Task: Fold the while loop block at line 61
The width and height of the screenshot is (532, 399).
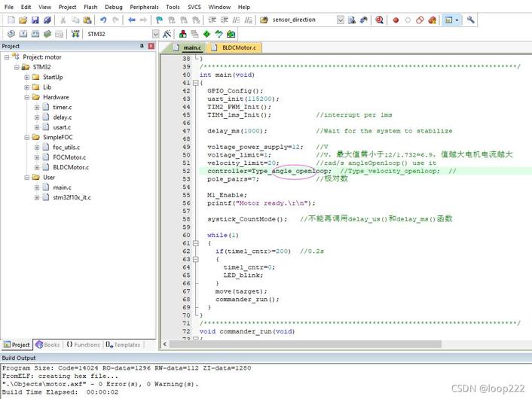Action: 195,243
